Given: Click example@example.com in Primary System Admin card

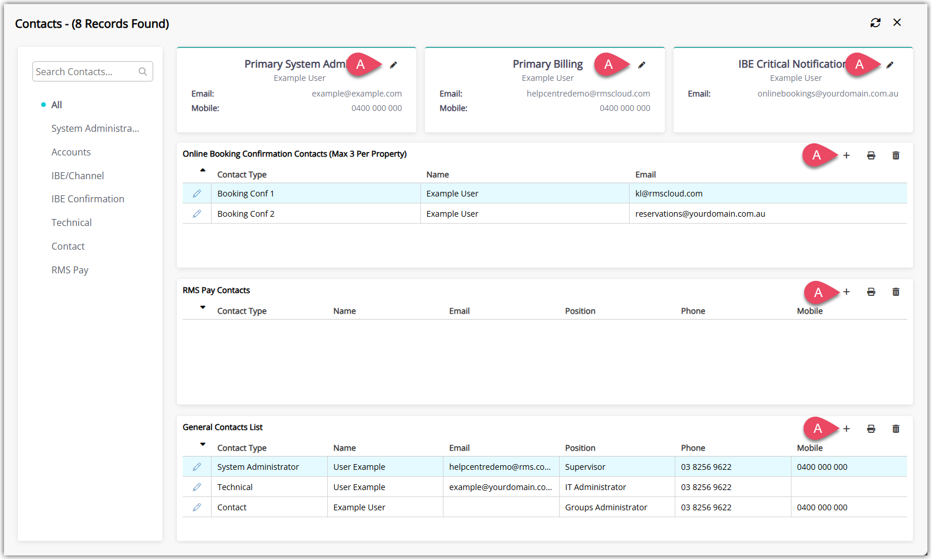Looking at the screenshot, I should click(357, 94).
